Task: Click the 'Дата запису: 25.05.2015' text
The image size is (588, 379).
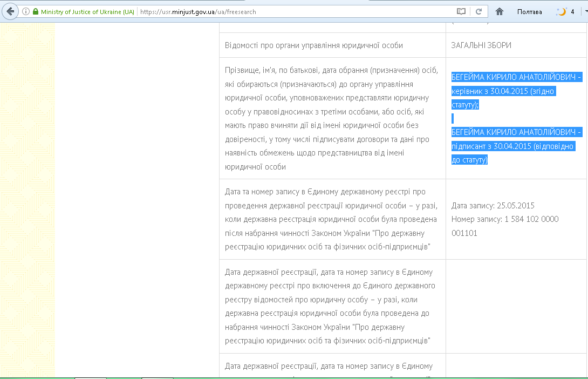Action: click(x=493, y=206)
